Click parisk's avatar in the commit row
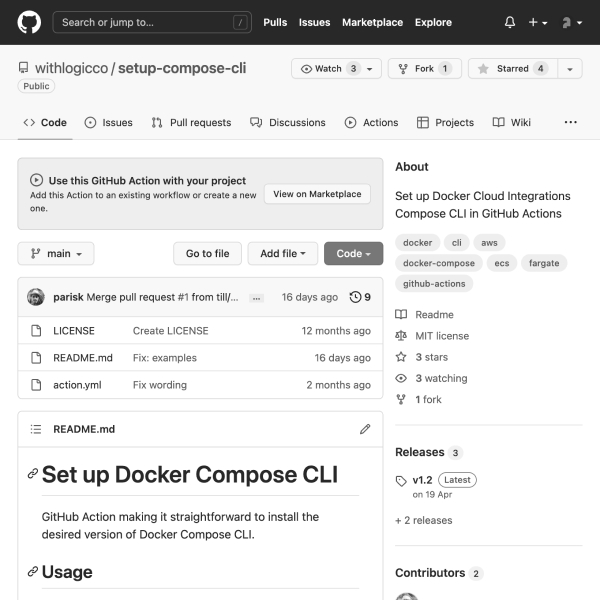Screen dimensions: 600x600 (36, 297)
